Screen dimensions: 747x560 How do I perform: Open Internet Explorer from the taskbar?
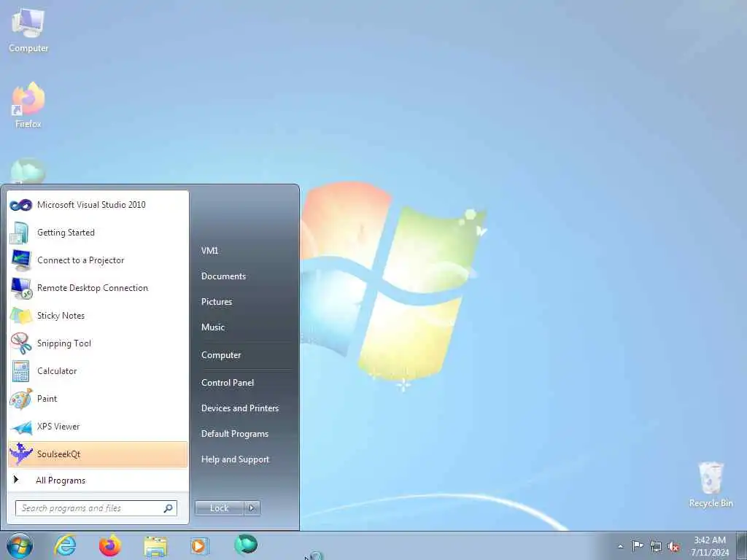[x=65, y=545]
